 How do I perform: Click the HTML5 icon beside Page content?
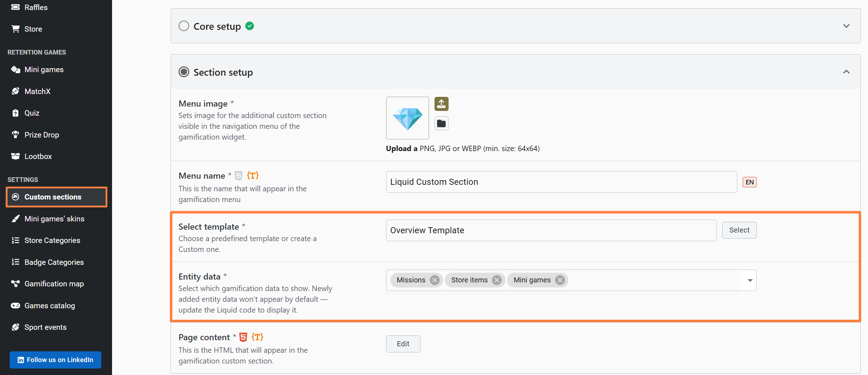click(x=243, y=337)
